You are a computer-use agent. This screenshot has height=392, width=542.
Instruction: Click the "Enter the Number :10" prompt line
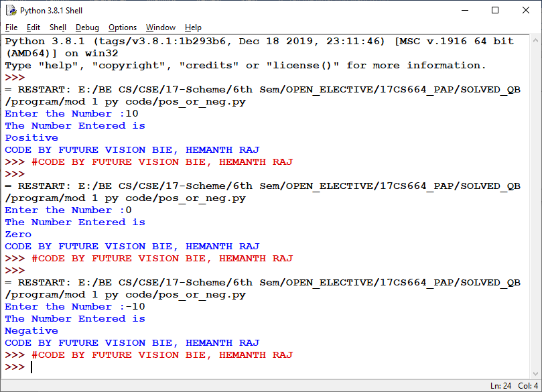pos(74,113)
